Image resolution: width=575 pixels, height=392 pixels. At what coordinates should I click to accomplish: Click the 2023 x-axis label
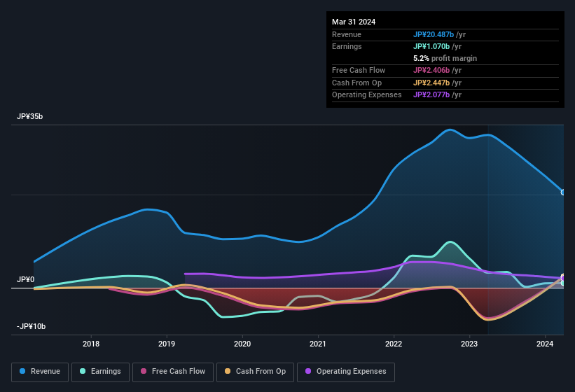point(469,344)
